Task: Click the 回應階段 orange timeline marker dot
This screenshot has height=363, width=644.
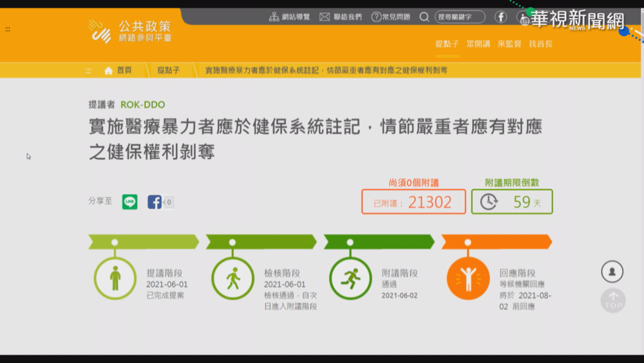Action: (x=468, y=242)
